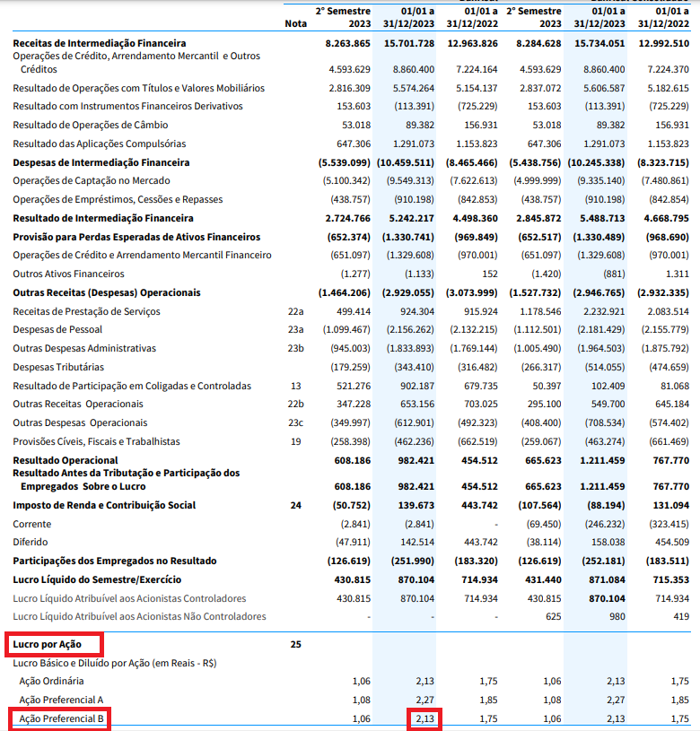The height and width of the screenshot is (731, 700).
Task: Click the value 5.242.217
Action: point(412,218)
